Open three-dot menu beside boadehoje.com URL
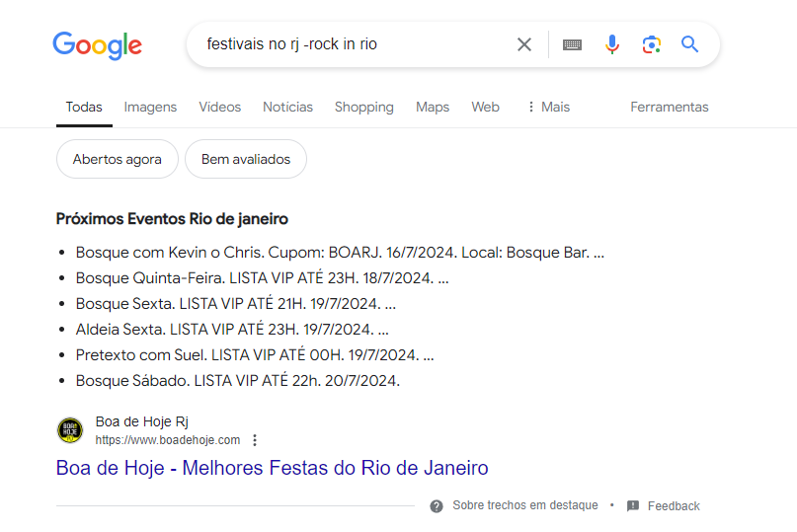 point(255,440)
